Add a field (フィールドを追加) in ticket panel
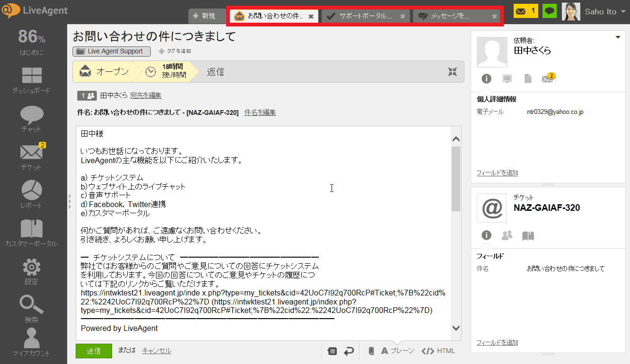The height and width of the screenshot is (364, 630). coord(497,343)
